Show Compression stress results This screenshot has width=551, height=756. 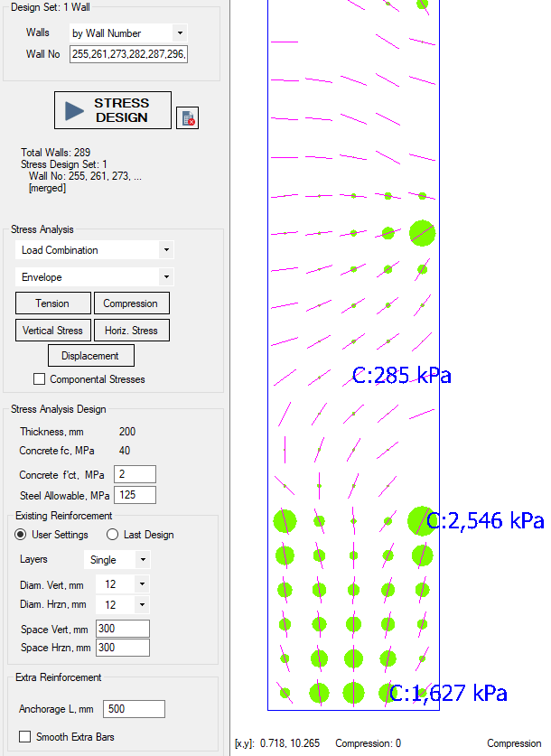[131, 303]
